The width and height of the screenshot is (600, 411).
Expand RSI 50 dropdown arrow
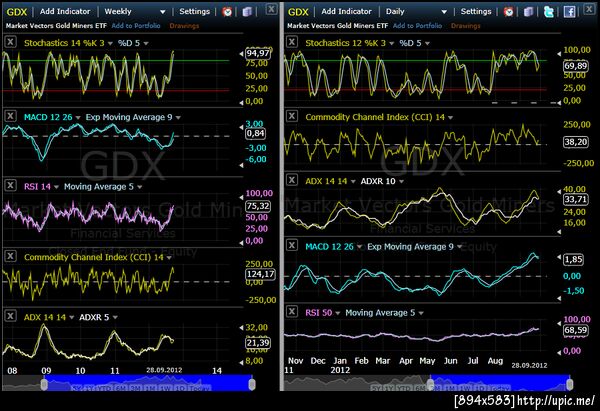(x=338, y=313)
